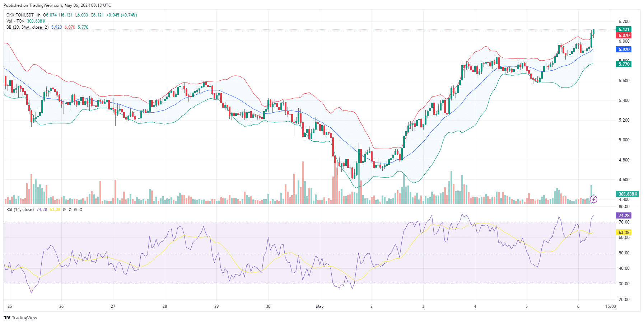Click the red 6.070 value in BB legend
The height and width of the screenshot is (324, 644).
pos(70,27)
